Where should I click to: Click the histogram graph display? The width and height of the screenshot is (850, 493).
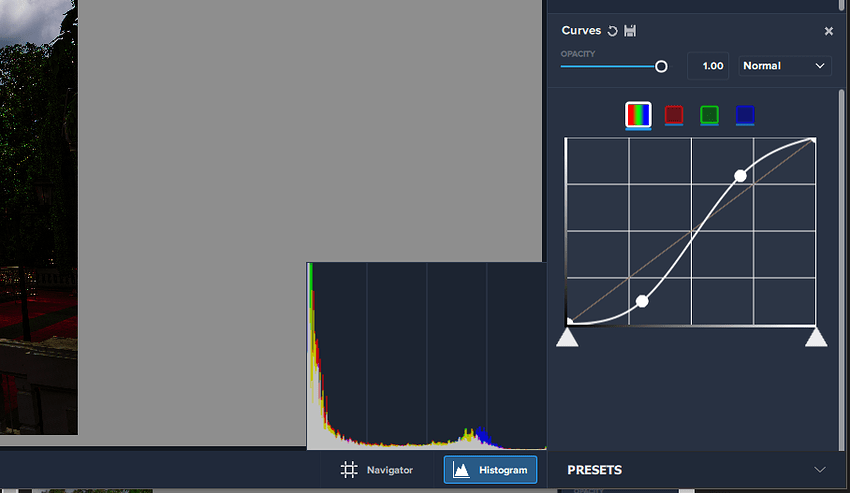[426, 356]
